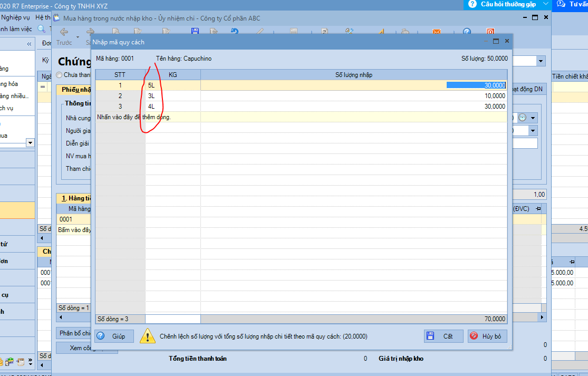The image size is (588, 376).
Task: Collapse the left sidebar with double chevron
Action: coord(29,44)
